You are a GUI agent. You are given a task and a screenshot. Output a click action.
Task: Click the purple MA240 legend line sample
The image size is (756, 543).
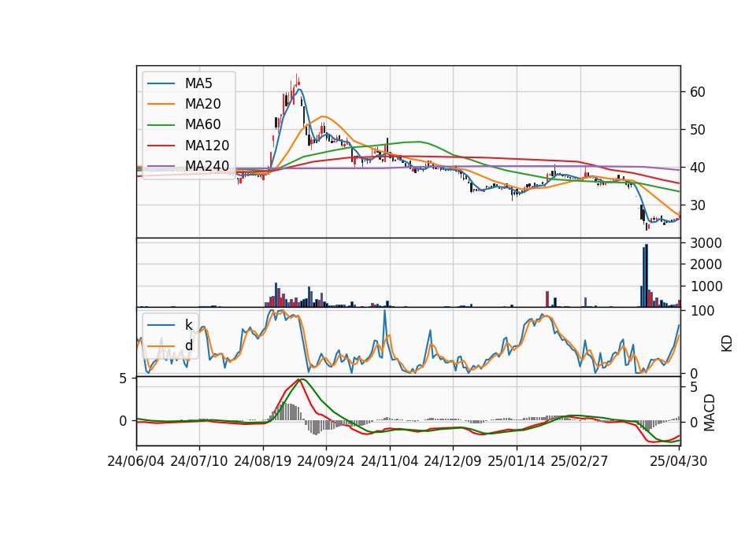pyautogui.click(x=161, y=166)
